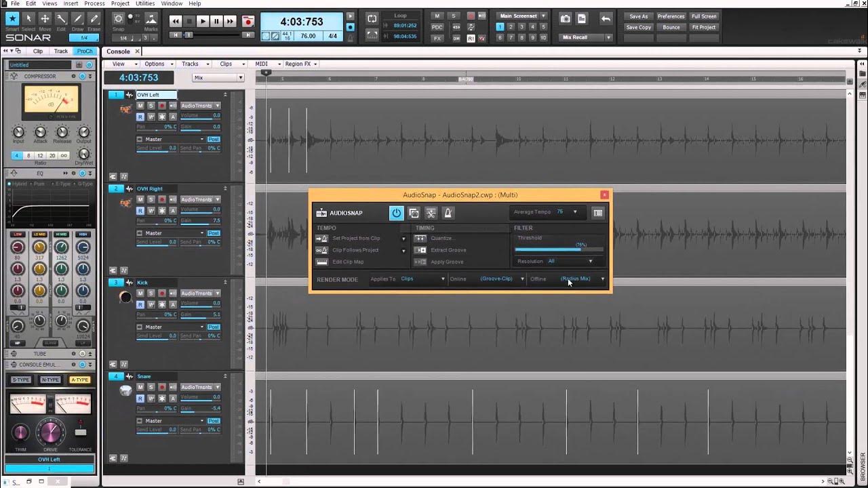Image resolution: width=868 pixels, height=488 pixels.
Task: Click the Bounce button
Action: (x=671, y=27)
